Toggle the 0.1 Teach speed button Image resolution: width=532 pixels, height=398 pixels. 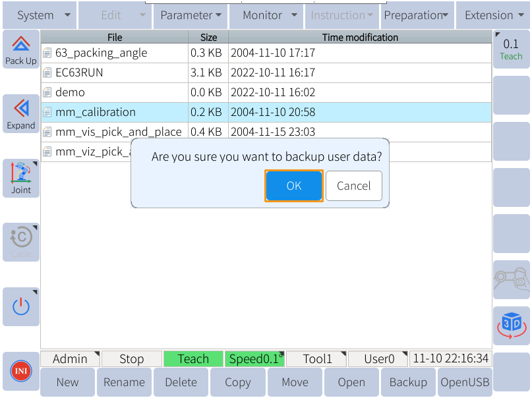tap(512, 49)
